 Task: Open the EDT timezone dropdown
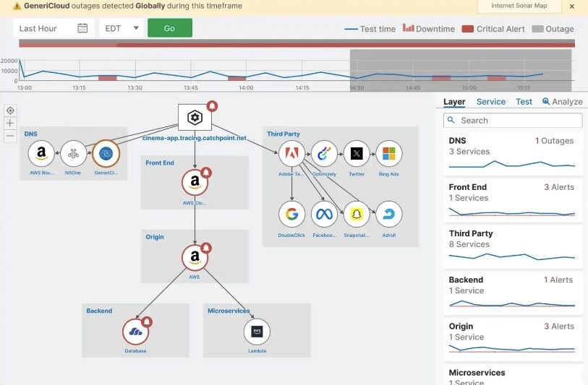point(122,28)
